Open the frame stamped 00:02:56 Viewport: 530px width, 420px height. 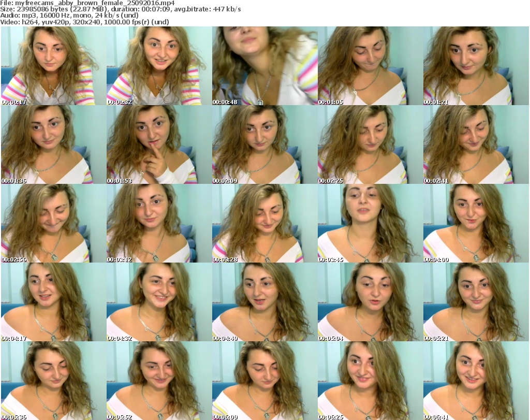[x=53, y=223]
